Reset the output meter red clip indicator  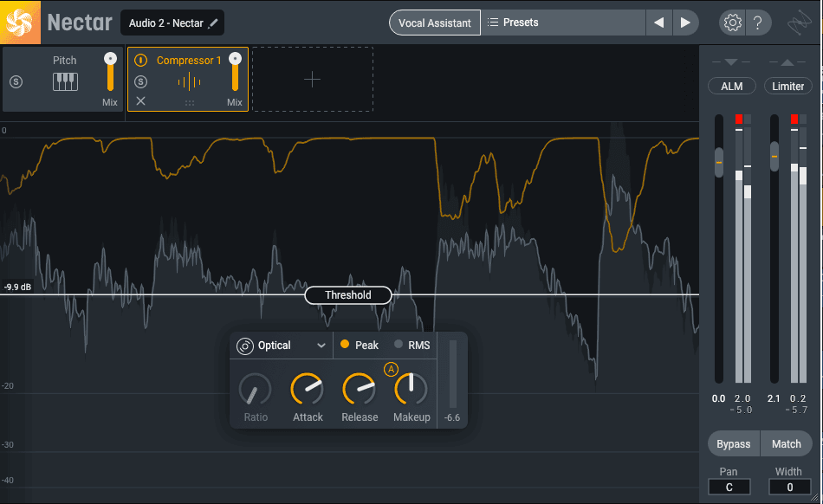click(x=794, y=119)
